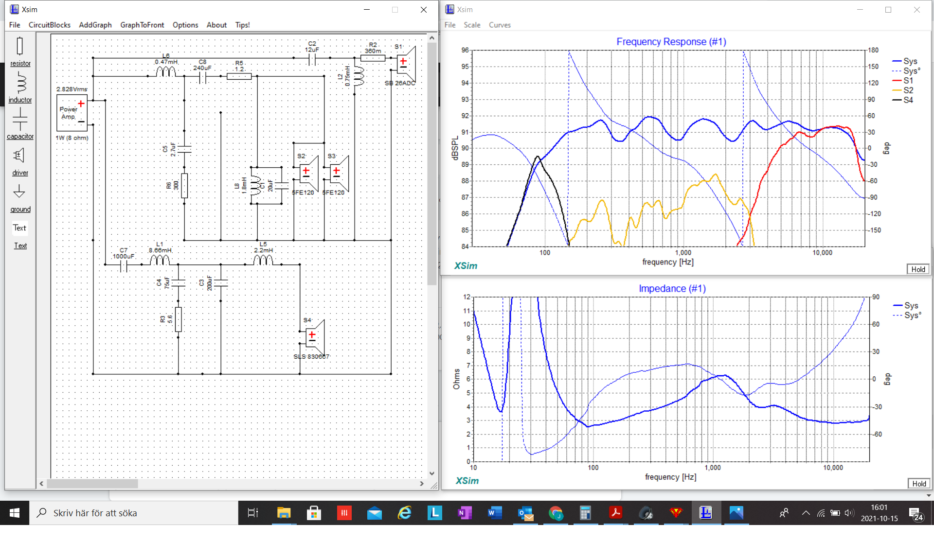
Task: Select the Text tool in the parts palette
Action: click(x=20, y=228)
